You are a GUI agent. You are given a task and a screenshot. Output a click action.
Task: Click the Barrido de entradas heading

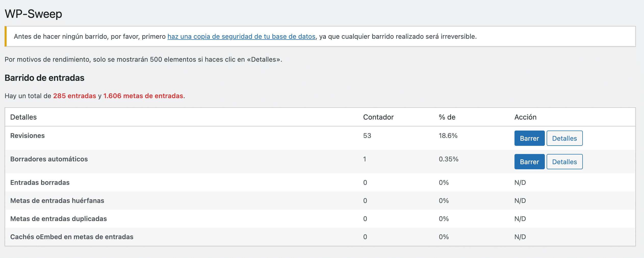(x=44, y=78)
